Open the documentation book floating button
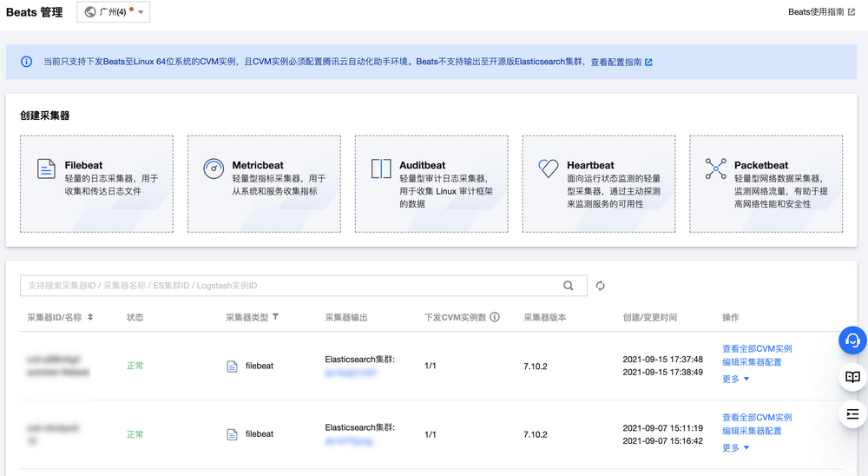Viewport: 868px width, 476px height. (852, 377)
